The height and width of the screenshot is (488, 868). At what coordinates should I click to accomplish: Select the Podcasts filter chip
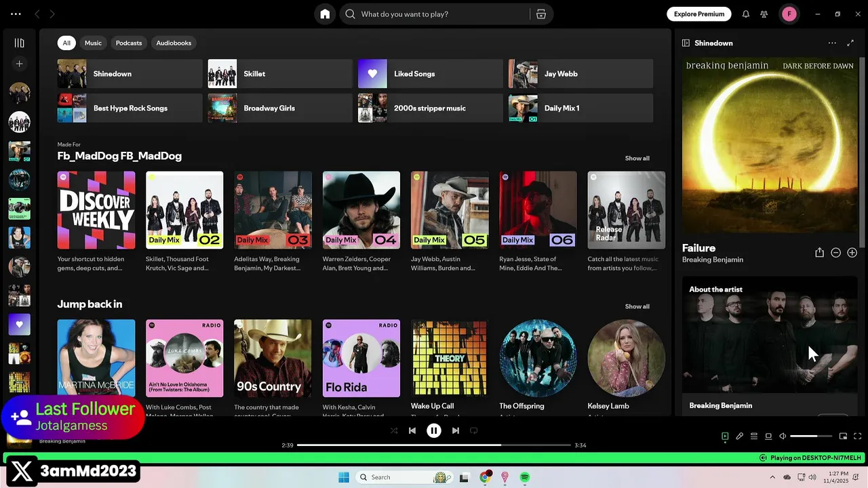(x=129, y=43)
